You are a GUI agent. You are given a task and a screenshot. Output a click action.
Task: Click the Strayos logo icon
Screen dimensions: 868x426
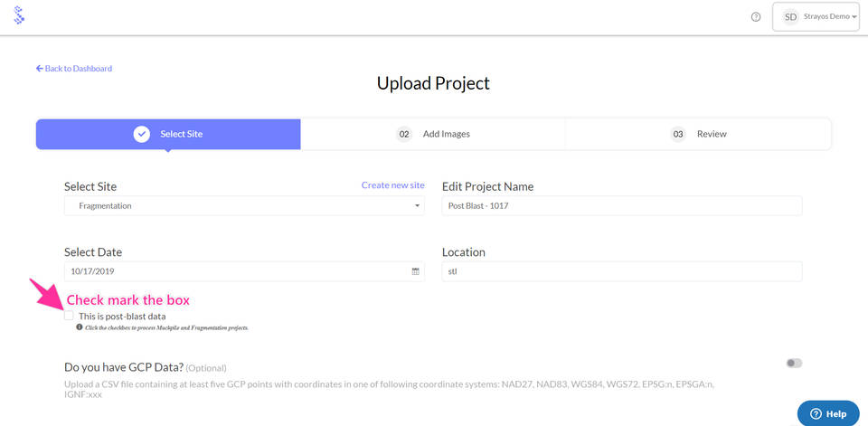coord(19,15)
